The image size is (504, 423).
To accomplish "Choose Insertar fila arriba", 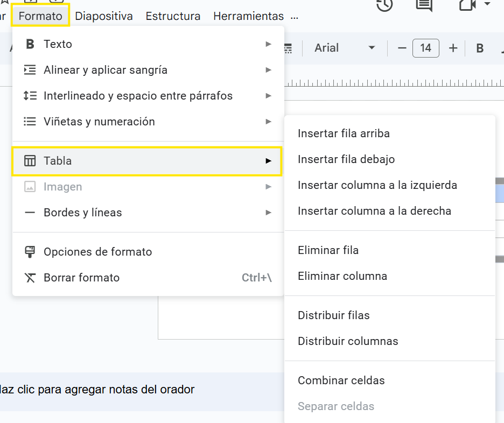I will click(344, 133).
